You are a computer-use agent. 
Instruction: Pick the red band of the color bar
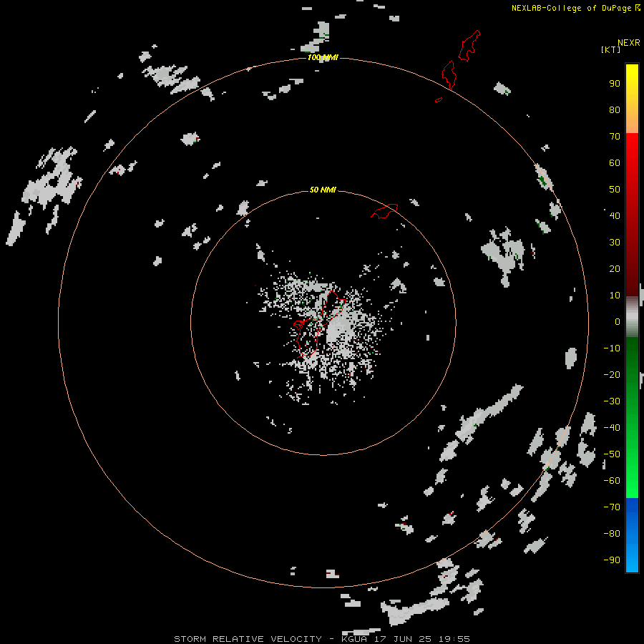click(632, 215)
